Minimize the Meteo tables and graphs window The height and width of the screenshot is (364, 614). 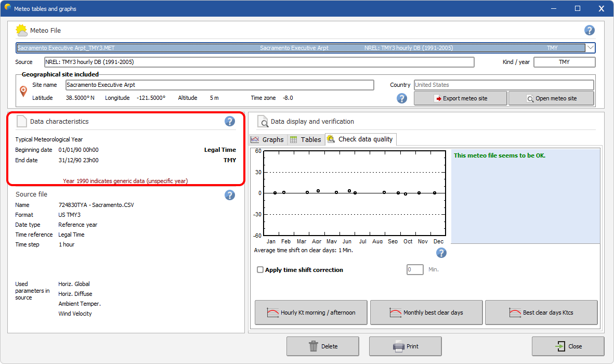(x=554, y=8)
